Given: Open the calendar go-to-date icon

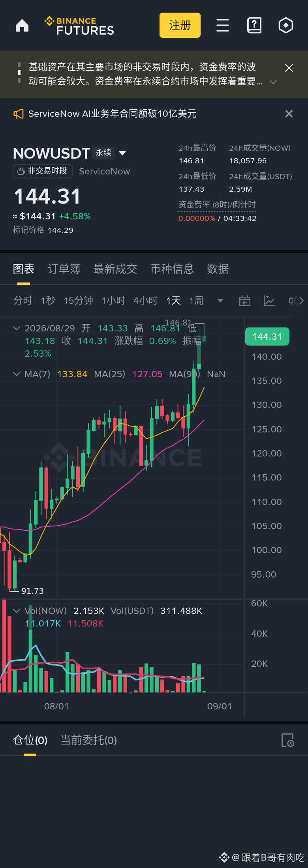Looking at the screenshot, I should 245,301.
